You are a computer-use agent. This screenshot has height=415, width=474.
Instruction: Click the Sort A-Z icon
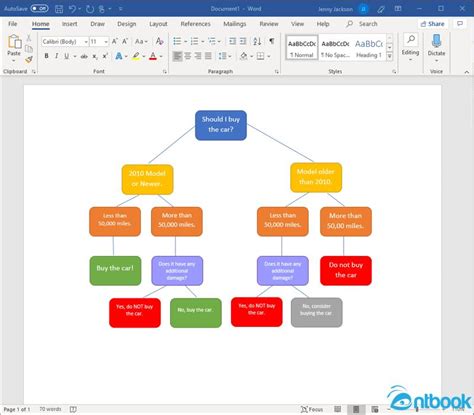point(257,41)
